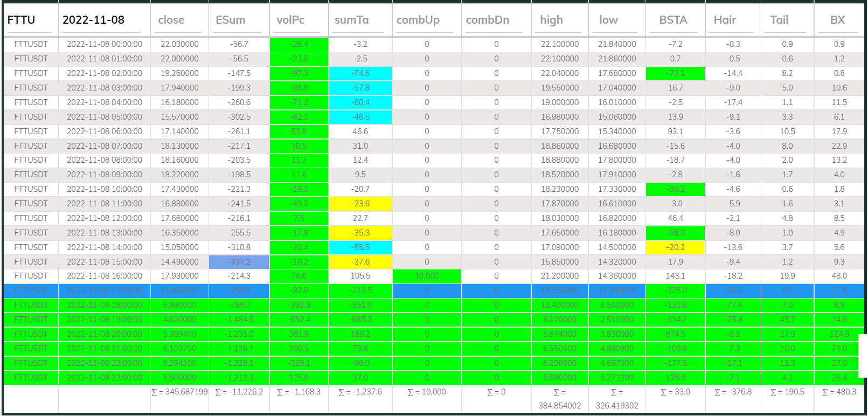Click the volPc column filter field
The height and width of the screenshot is (416, 868).
tap(298, 20)
